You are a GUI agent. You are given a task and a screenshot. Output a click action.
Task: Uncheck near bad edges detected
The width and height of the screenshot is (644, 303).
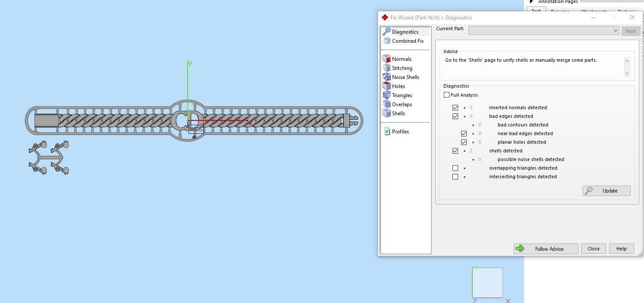(x=464, y=133)
